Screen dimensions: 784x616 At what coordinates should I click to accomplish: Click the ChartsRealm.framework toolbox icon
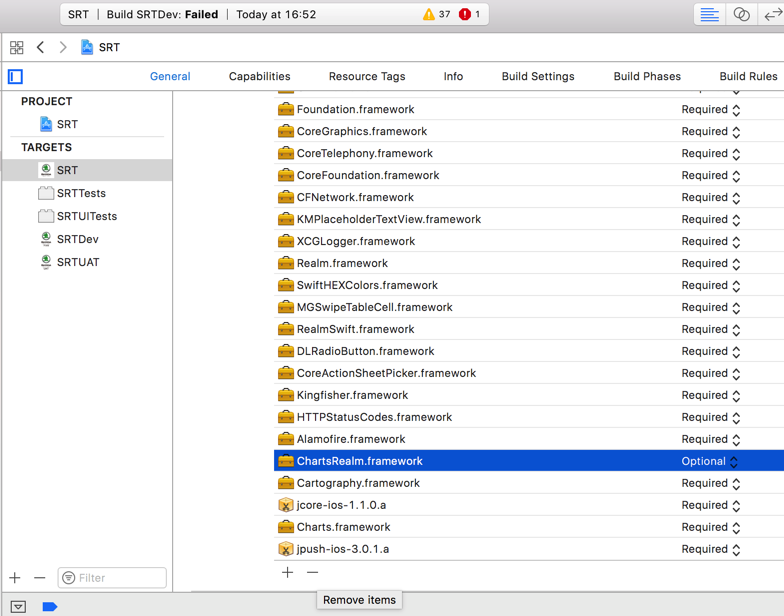coord(286,460)
